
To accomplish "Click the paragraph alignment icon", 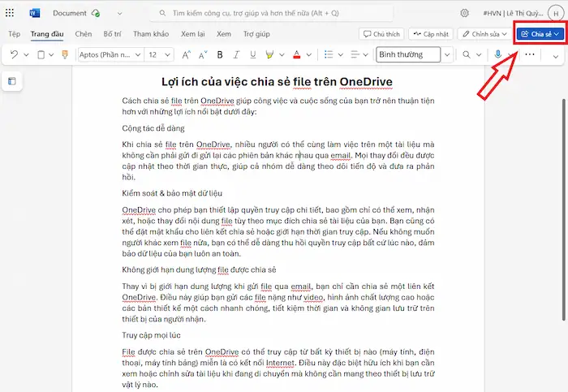I will [355, 54].
